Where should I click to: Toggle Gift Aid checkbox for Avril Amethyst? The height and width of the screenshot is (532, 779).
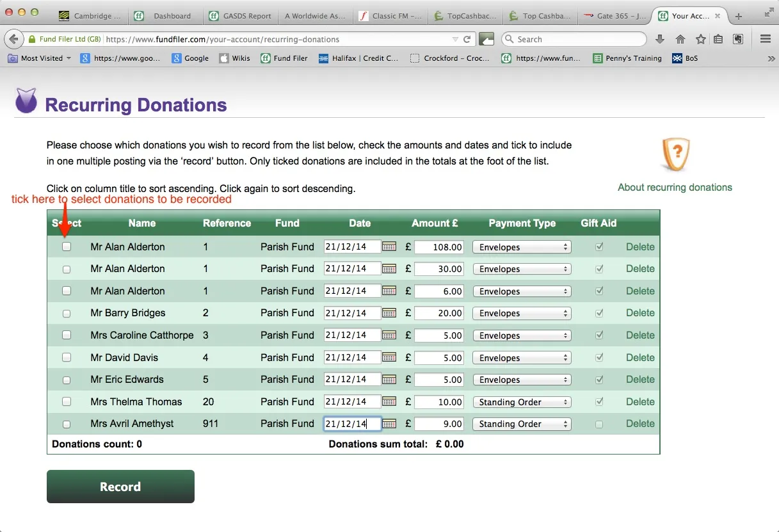599,424
